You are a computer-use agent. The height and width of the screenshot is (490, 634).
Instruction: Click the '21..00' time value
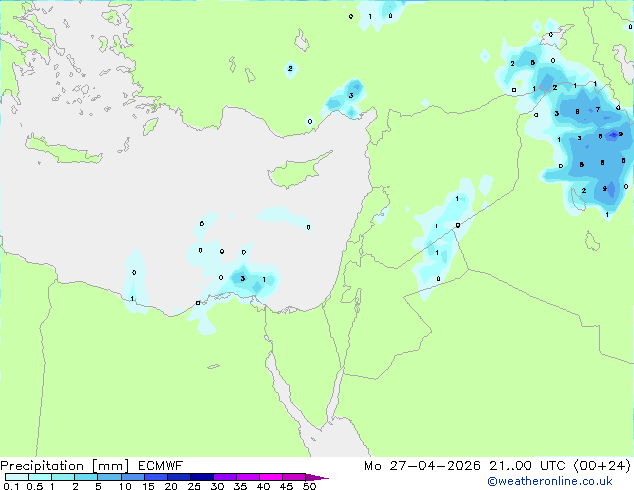click(x=511, y=466)
